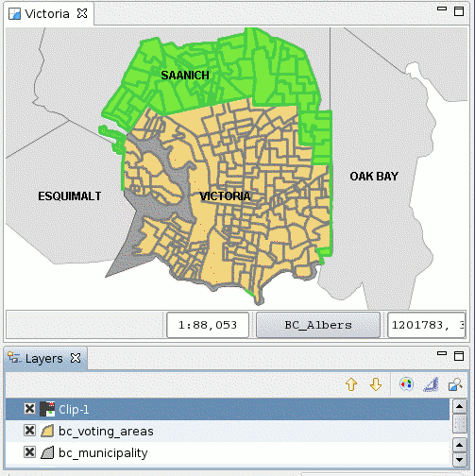Select the Layers view tab

coord(44,359)
